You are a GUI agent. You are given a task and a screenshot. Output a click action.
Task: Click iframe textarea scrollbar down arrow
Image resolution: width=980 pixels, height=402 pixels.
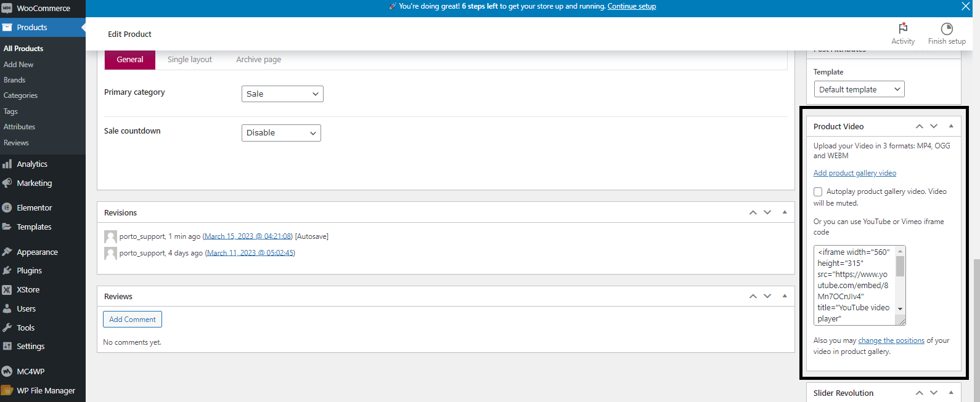point(900,309)
